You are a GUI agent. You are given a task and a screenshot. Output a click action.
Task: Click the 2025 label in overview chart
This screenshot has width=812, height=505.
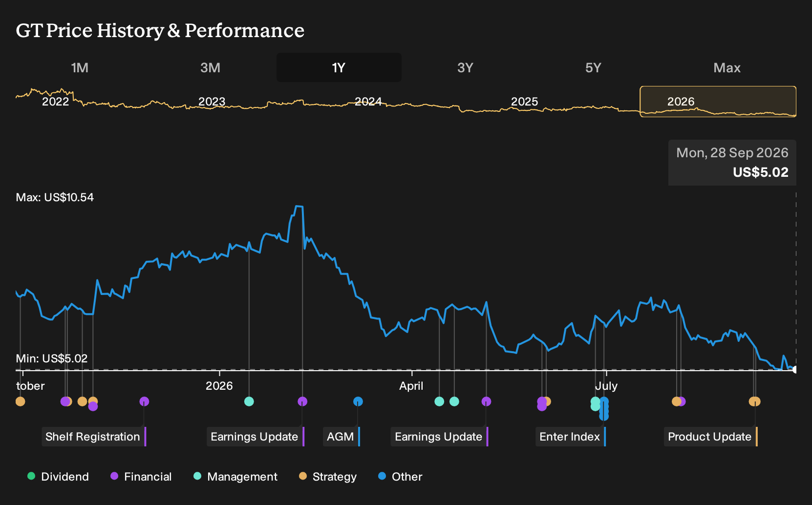coord(525,102)
